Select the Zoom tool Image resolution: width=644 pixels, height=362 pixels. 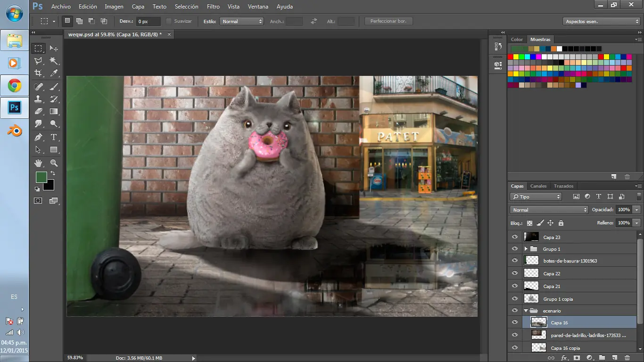(54, 163)
